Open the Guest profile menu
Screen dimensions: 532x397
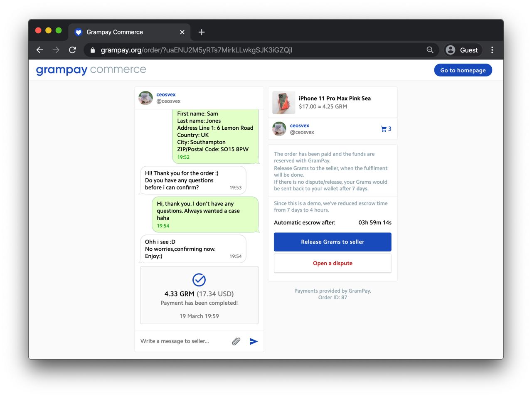[463, 50]
